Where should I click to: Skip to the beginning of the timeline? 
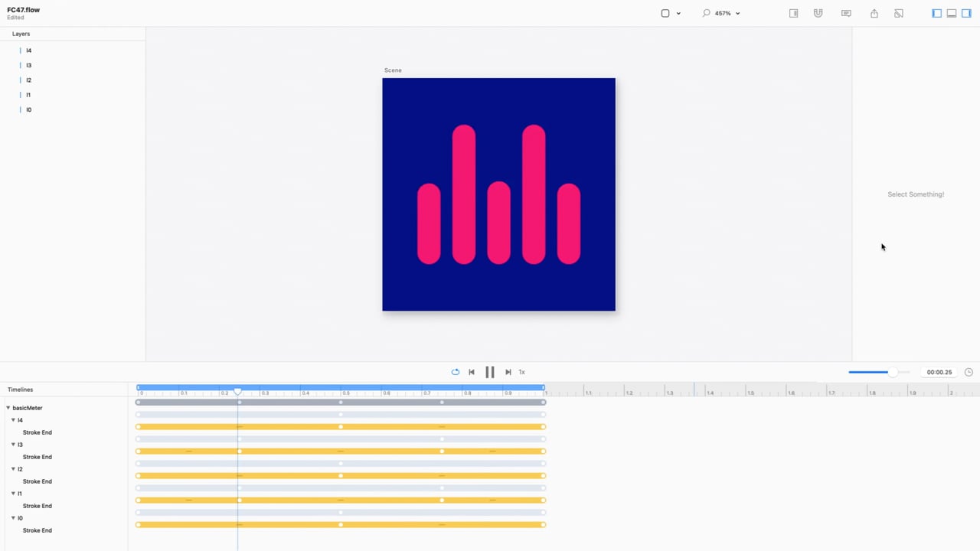tap(472, 372)
